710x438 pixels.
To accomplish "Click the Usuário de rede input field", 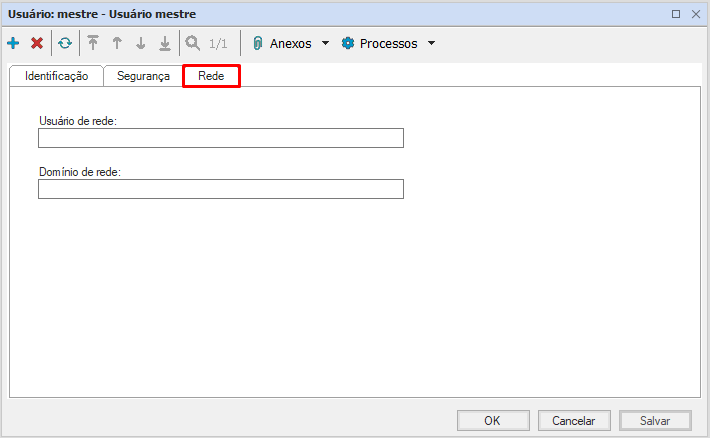I will pos(221,138).
